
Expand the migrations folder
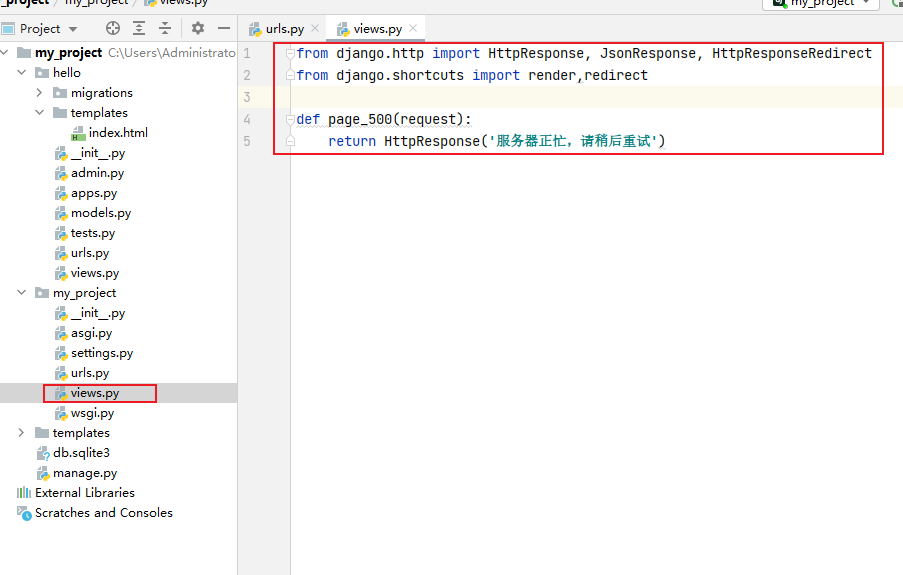tap(39, 92)
